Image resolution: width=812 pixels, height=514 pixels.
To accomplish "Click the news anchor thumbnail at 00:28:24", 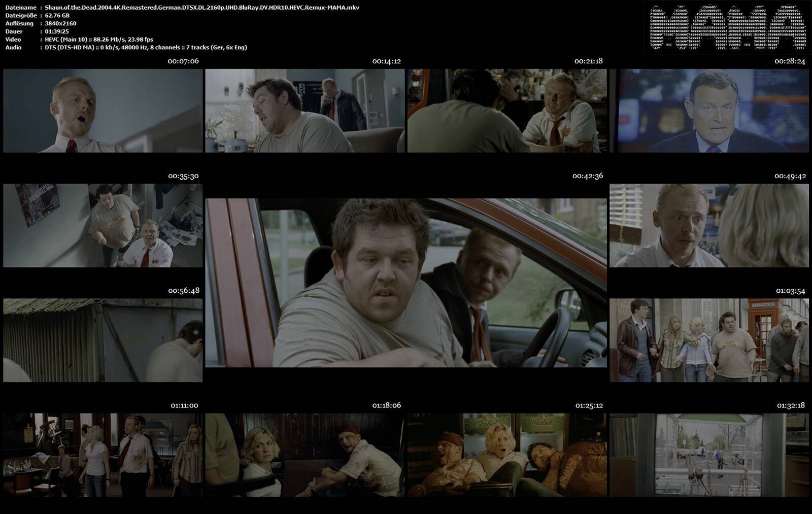I will click(709, 111).
